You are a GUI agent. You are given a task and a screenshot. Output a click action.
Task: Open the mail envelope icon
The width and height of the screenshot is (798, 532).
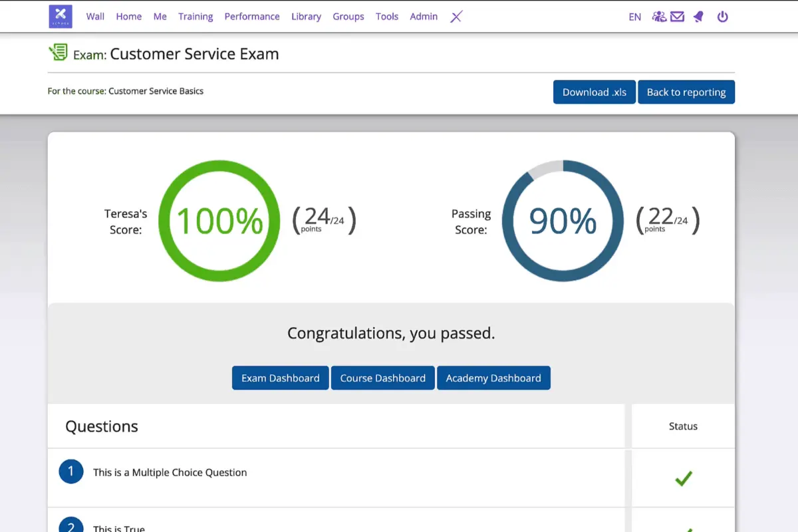(x=677, y=17)
